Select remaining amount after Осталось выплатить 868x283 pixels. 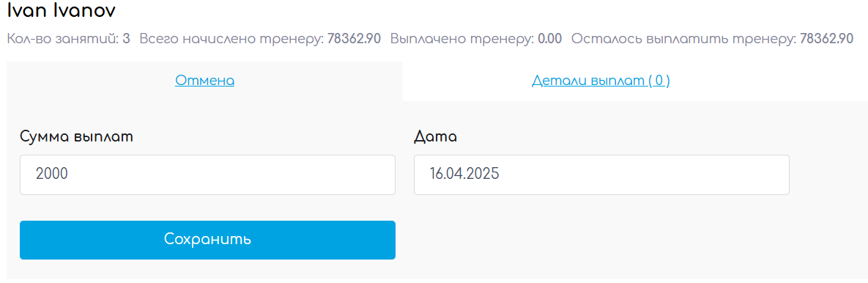click(827, 39)
